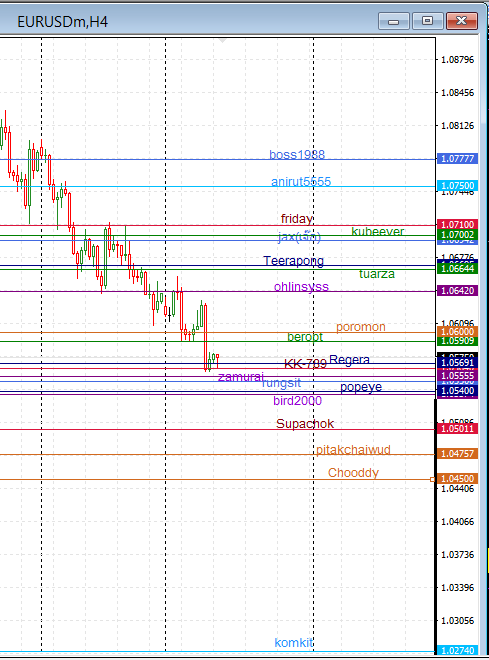Screen dimensions: 489x660
Task: Select the zamurai line label
Action: tap(241, 377)
